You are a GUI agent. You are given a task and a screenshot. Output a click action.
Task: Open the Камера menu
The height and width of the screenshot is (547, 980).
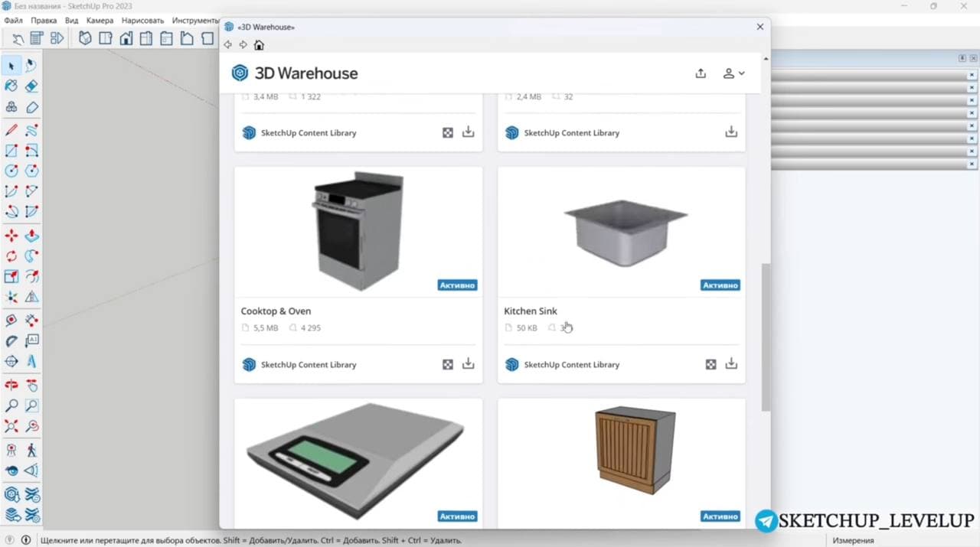[x=100, y=21]
